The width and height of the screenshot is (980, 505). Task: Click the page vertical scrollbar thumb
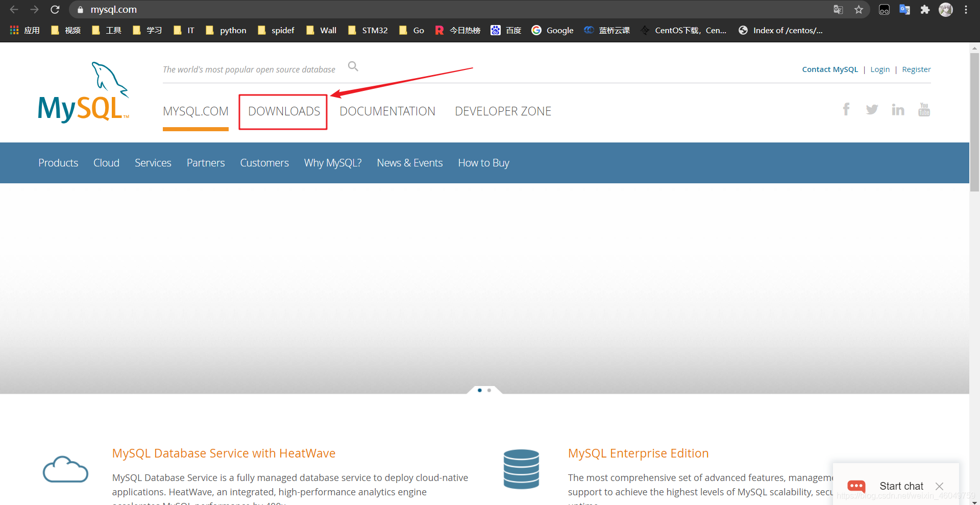[x=974, y=122]
